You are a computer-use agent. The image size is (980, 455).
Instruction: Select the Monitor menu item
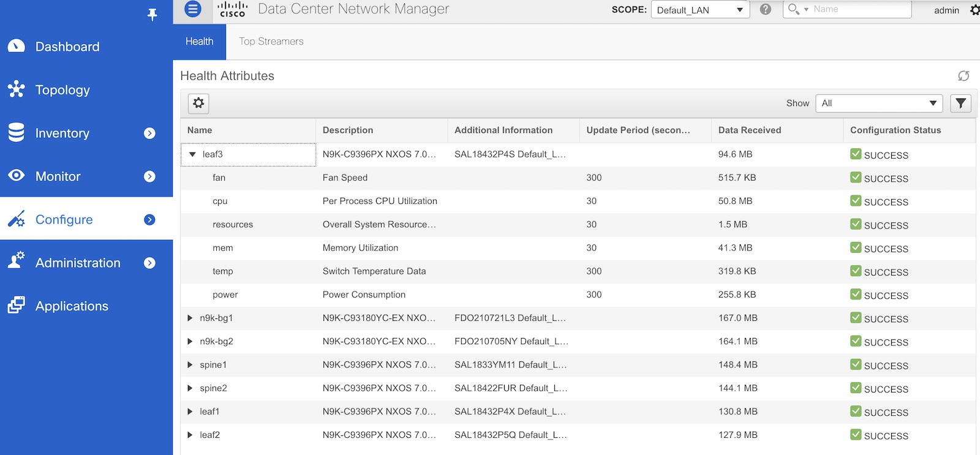86,176
